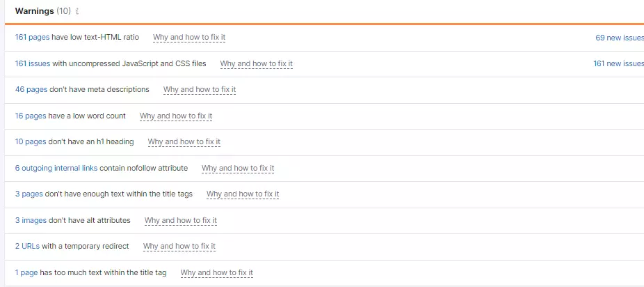
Task: View fix help for missing h1 heading
Action: (x=184, y=142)
